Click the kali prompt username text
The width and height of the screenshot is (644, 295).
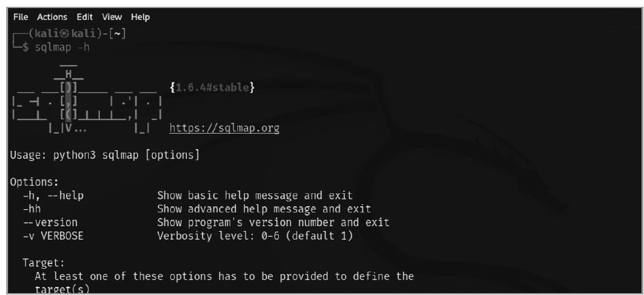(48, 34)
